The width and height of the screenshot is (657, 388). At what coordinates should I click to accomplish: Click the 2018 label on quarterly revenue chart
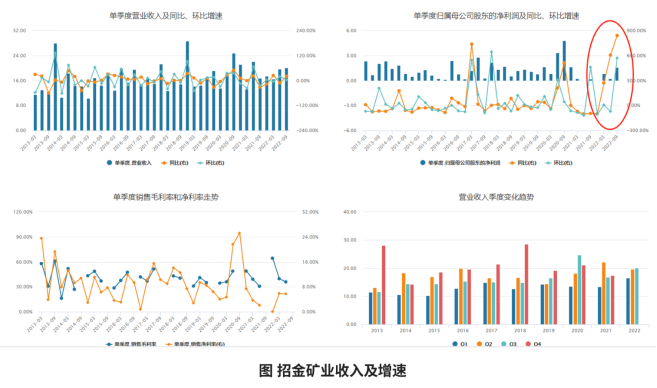(520, 331)
